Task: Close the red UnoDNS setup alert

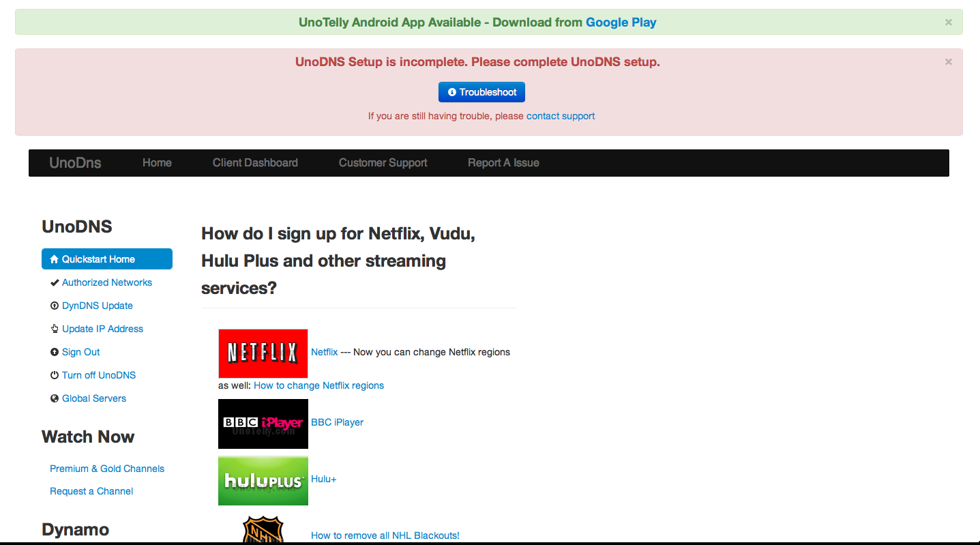Action: (948, 61)
